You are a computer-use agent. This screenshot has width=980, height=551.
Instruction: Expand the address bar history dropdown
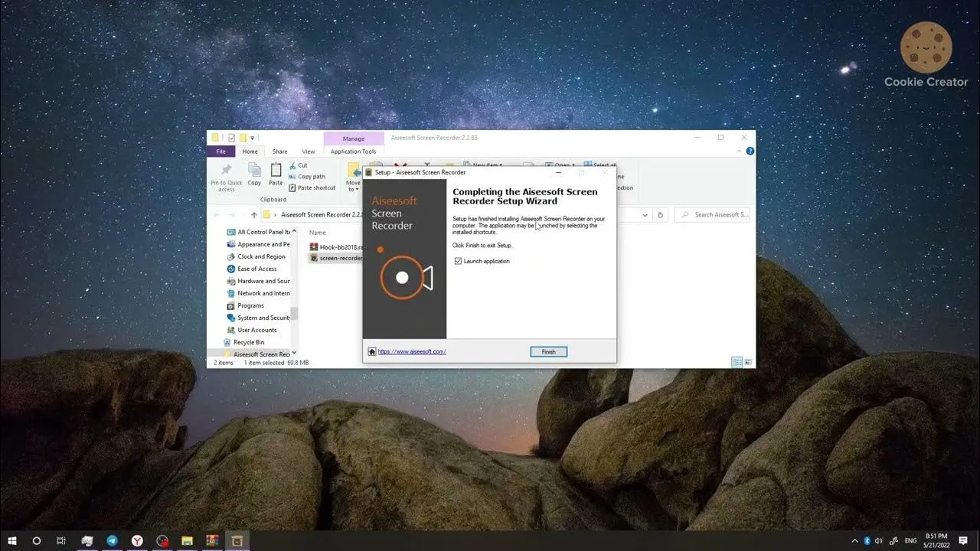(645, 215)
